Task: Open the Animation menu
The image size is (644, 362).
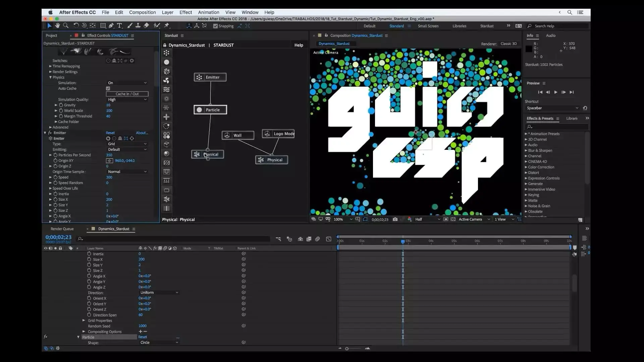Action: click(x=208, y=12)
